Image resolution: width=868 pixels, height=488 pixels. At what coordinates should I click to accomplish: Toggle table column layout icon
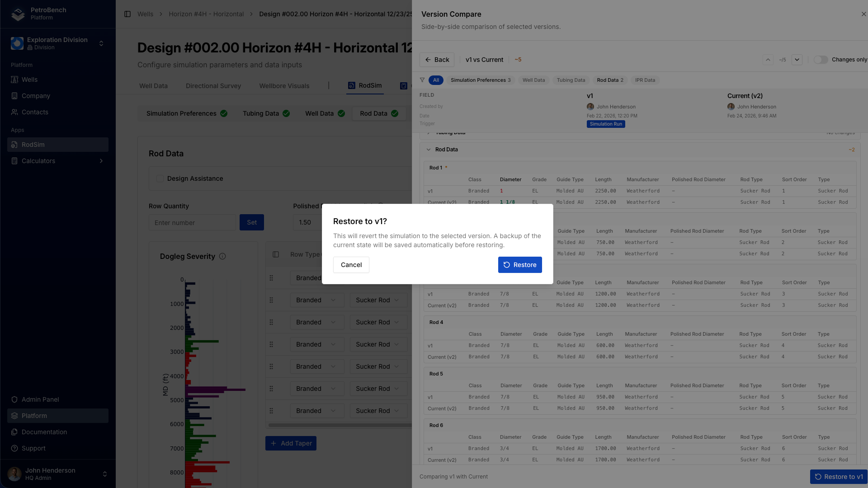click(276, 254)
